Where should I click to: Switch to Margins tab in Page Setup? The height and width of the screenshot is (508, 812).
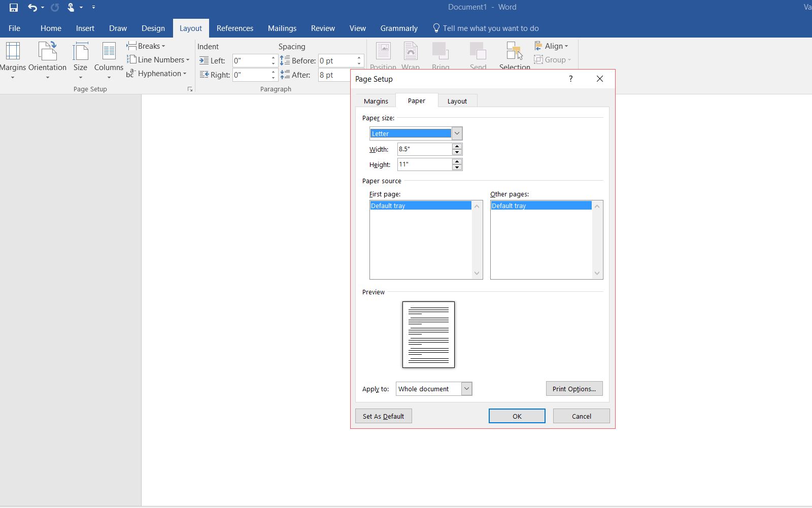(x=376, y=101)
